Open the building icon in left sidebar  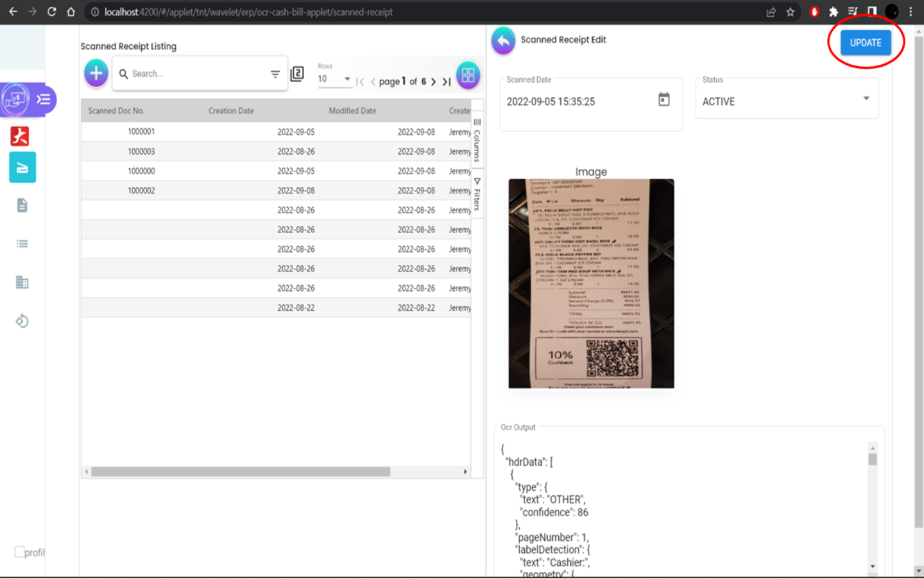click(x=22, y=283)
